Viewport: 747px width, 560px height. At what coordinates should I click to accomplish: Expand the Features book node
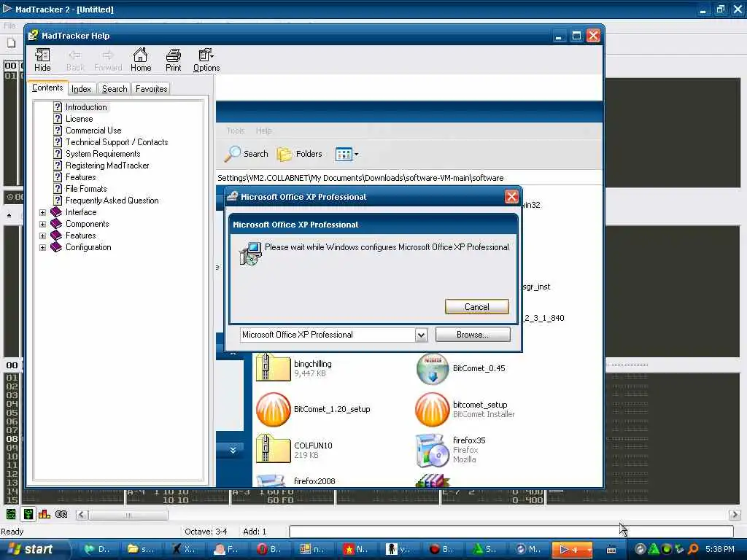click(x=42, y=236)
